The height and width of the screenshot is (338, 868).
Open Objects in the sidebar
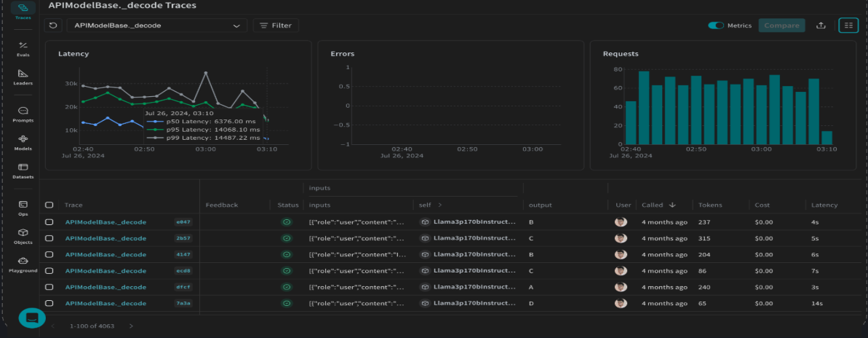[23, 236]
